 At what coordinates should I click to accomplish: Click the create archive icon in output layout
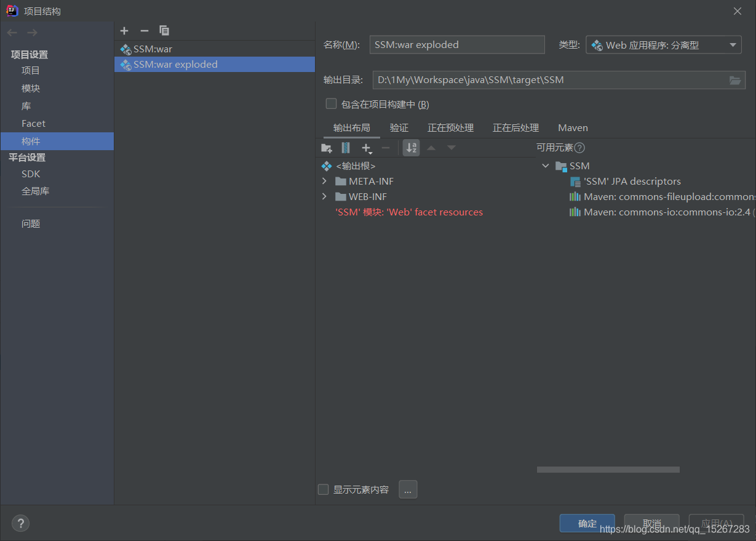pos(346,148)
